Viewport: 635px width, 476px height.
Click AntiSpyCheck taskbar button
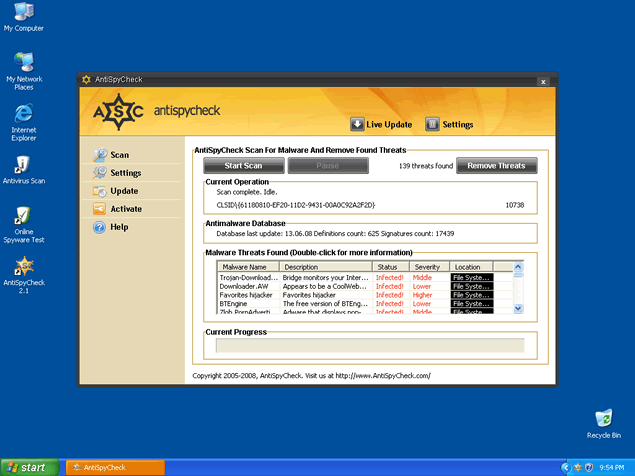click(x=115, y=467)
